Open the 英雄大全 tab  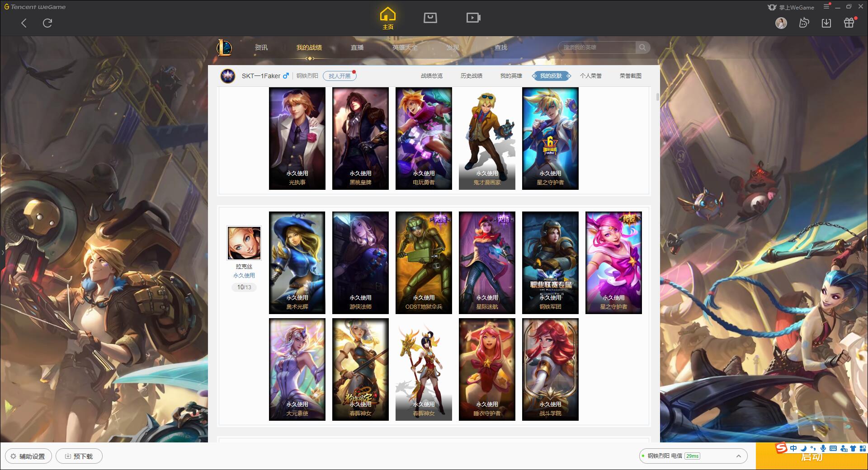405,47
